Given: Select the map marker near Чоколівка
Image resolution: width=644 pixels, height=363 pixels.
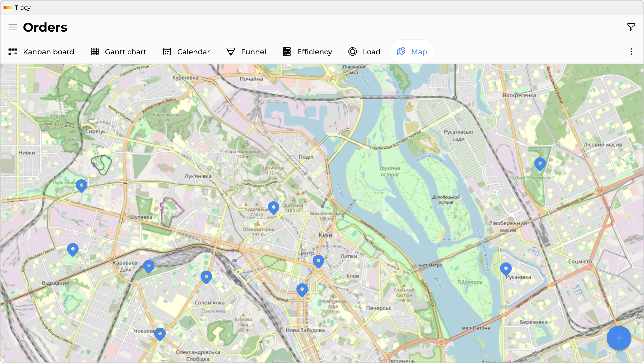Looking at the screenshot, I should [x=160, y=333].
